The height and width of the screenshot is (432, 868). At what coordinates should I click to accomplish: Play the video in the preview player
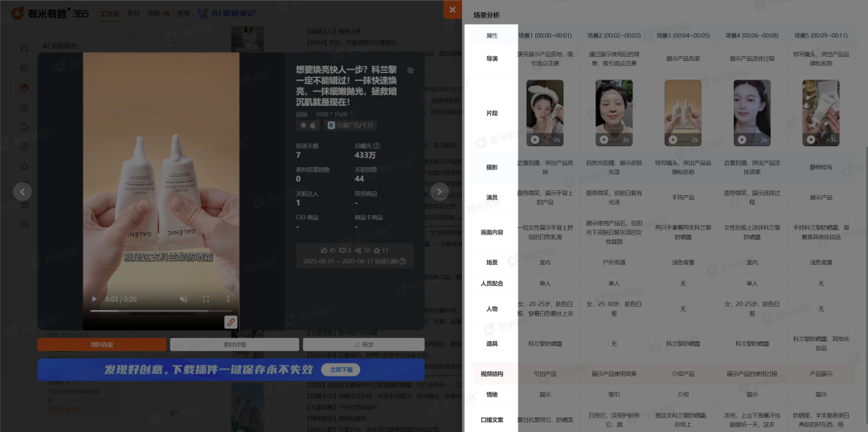point(96,299)
